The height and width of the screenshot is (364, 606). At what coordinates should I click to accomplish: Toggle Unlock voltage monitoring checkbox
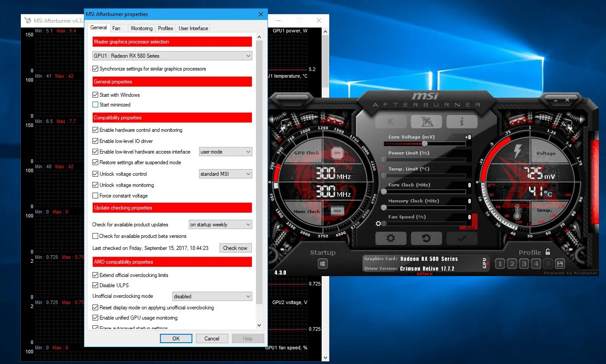[95, 185]
